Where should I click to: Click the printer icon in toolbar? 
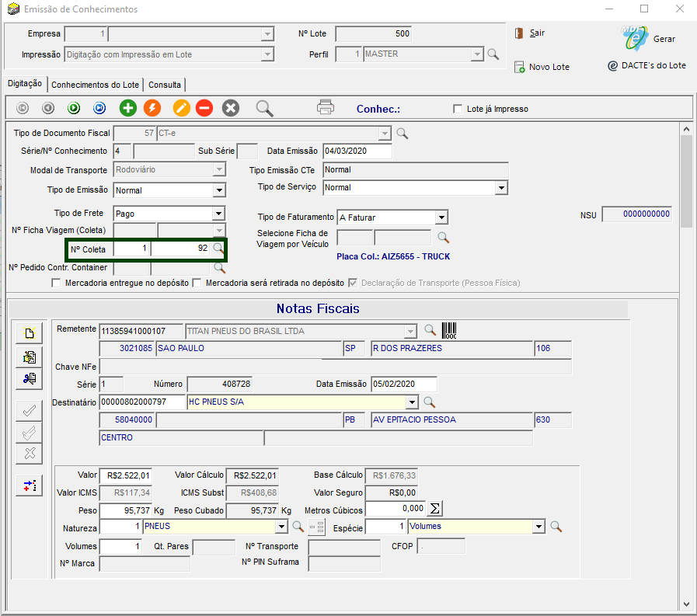(x=326, y=108)
